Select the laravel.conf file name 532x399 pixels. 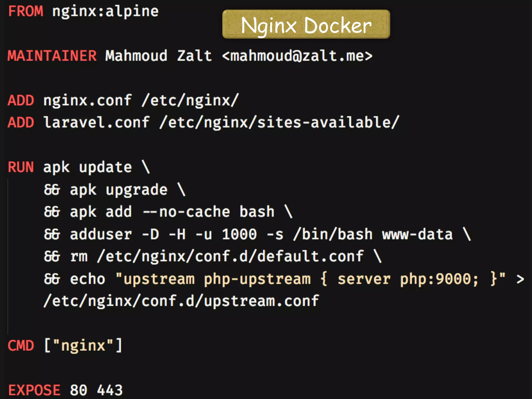[96, 122]
